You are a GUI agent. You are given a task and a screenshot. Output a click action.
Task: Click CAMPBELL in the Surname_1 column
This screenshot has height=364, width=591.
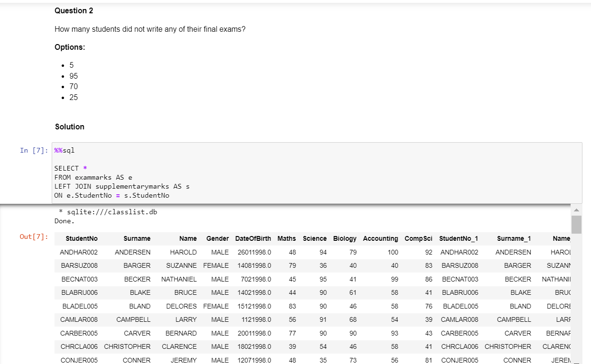[514, 319]
